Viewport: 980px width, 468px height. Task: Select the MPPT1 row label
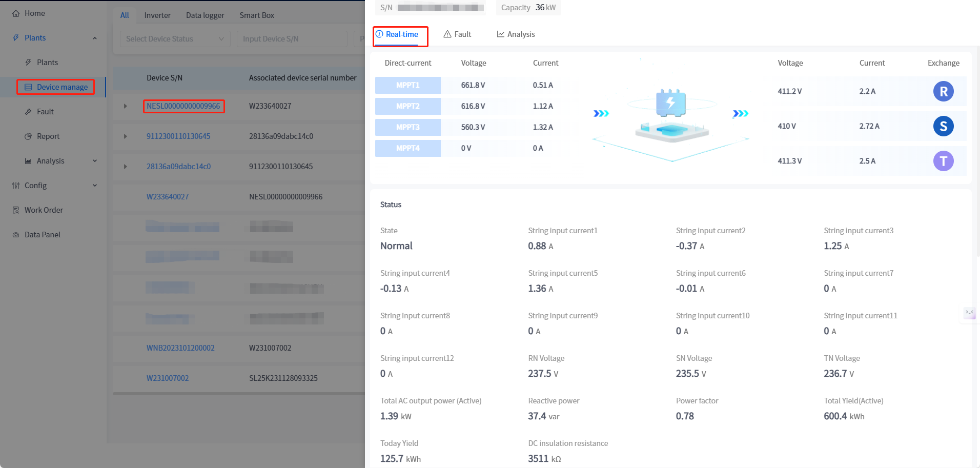[x=407, y=85]
